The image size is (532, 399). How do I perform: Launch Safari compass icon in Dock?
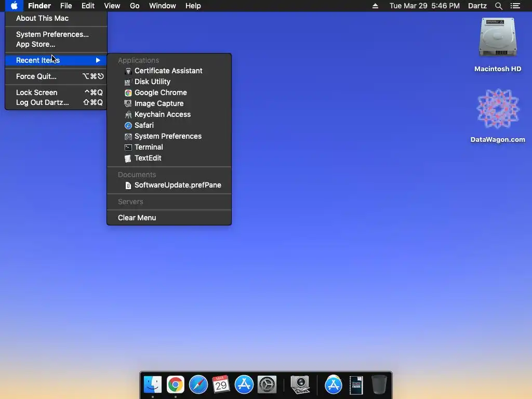coord(198,385)
